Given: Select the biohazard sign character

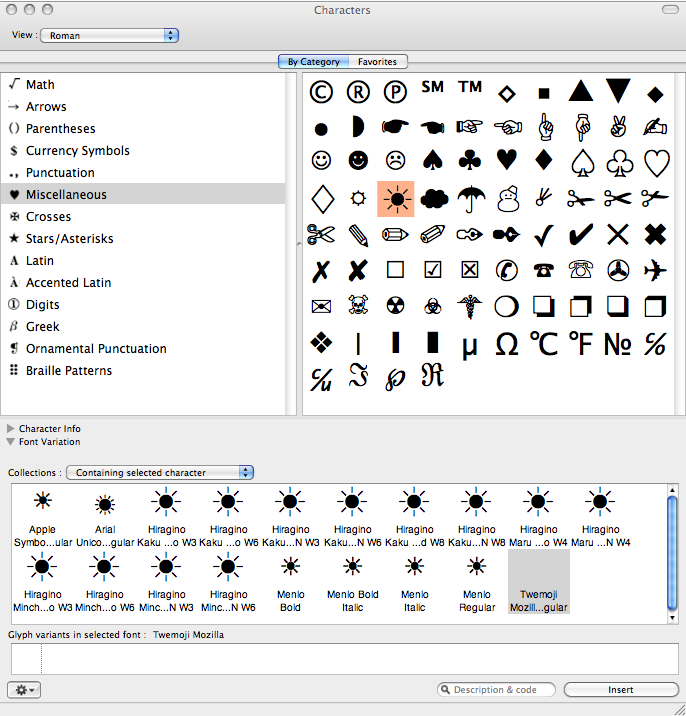Looking at the screenshot, I should click(433, 306).
